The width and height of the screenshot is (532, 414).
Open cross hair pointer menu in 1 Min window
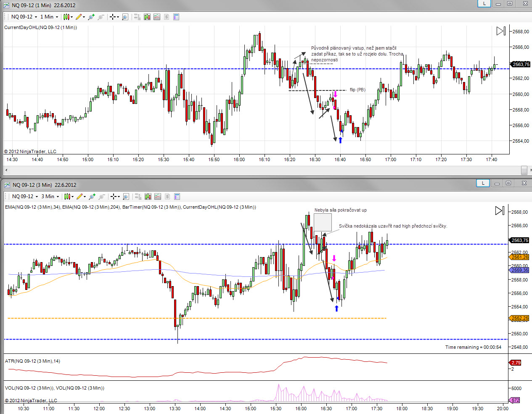pyautogui.click(x=114, y=17)
